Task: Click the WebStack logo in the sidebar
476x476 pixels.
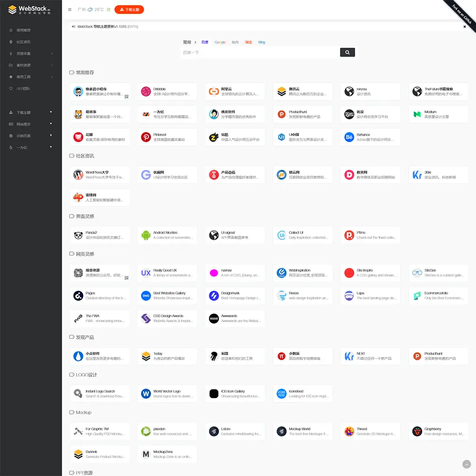Action: point(29,9)
